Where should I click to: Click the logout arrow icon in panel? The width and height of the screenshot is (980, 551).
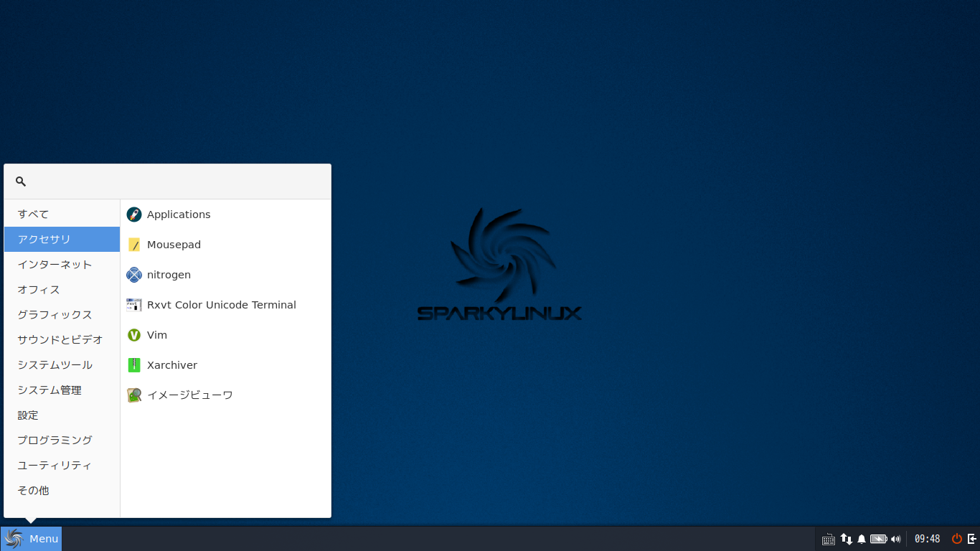click(972, 539)
